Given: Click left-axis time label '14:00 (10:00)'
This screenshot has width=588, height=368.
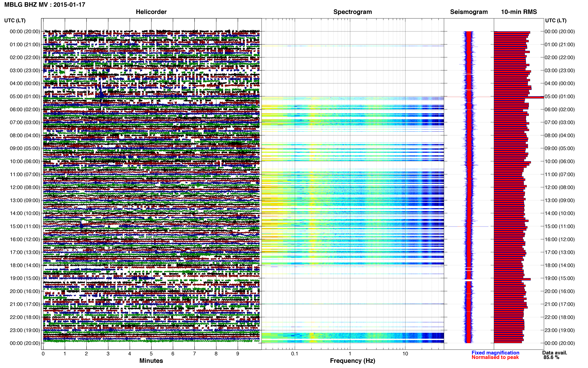Looking at the screenshot, I should coord(25,213).
